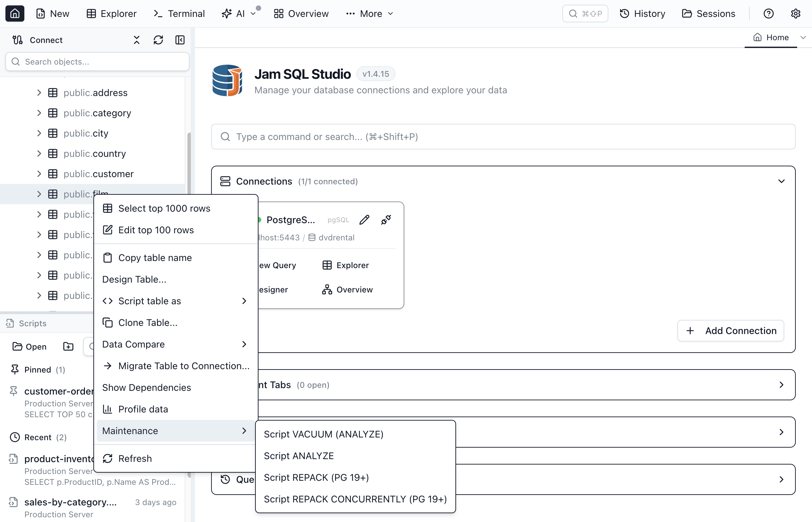Open Explorer from the connection card
The height and width of the screenshot is (522, 812).
(x=346, y=265)
